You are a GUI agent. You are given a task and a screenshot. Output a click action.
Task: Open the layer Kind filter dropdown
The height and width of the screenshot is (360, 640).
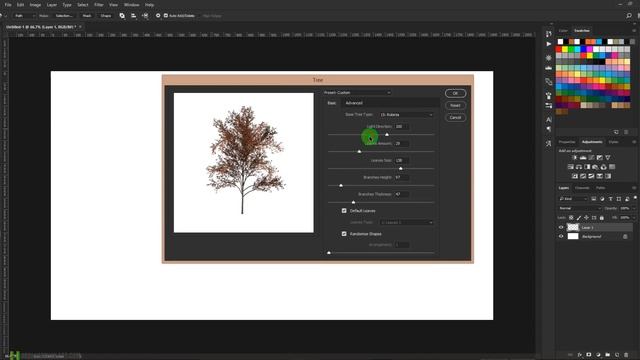pos(573,199)
